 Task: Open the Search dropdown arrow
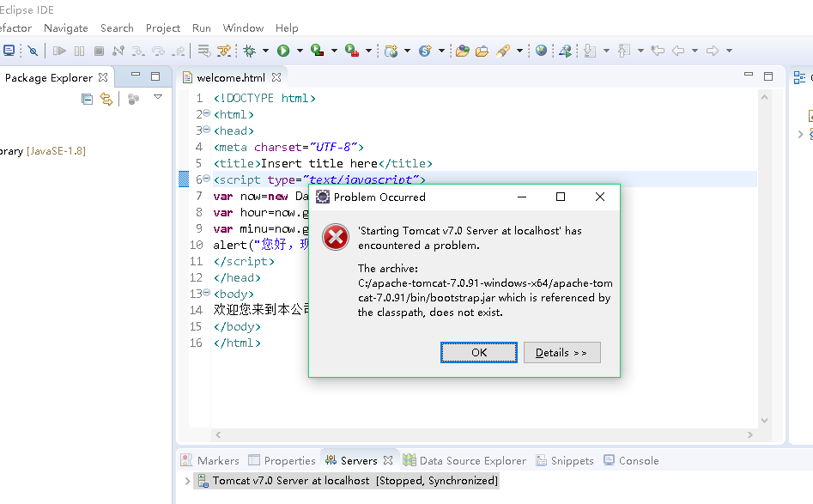[519, 51]
